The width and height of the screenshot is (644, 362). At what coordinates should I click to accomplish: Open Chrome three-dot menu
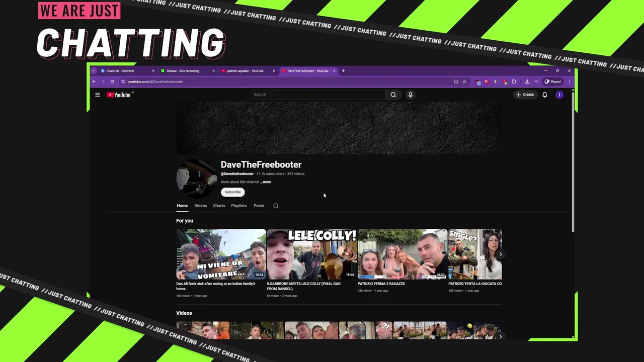(x=570, y=81)
